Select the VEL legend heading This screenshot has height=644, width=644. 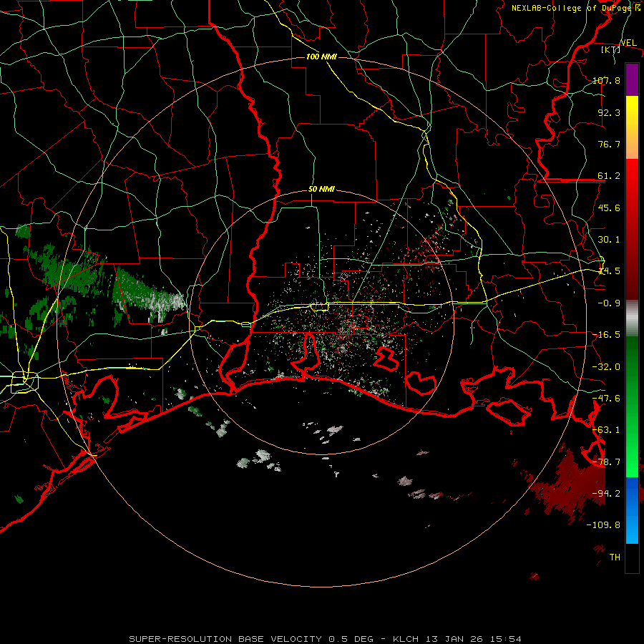point(628,43)
